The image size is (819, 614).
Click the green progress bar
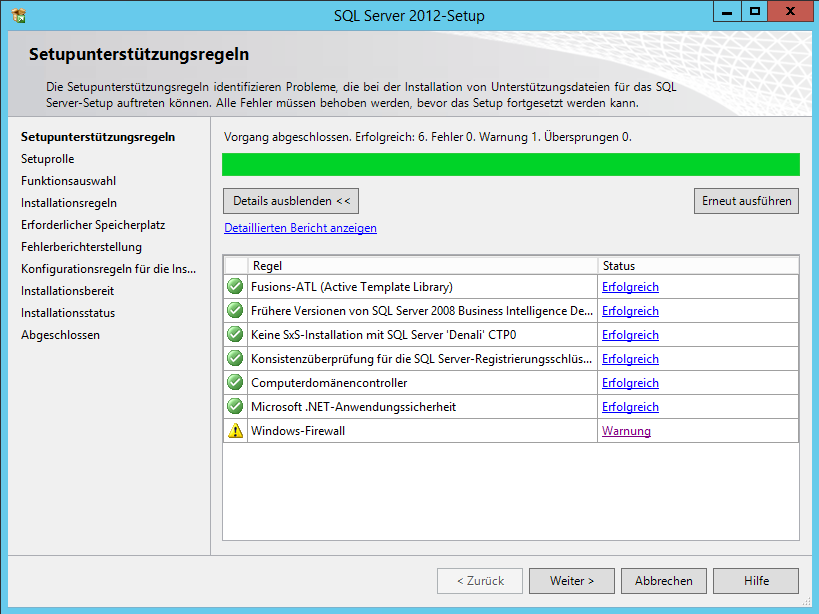pyautogui.click(x=510, y=165)
